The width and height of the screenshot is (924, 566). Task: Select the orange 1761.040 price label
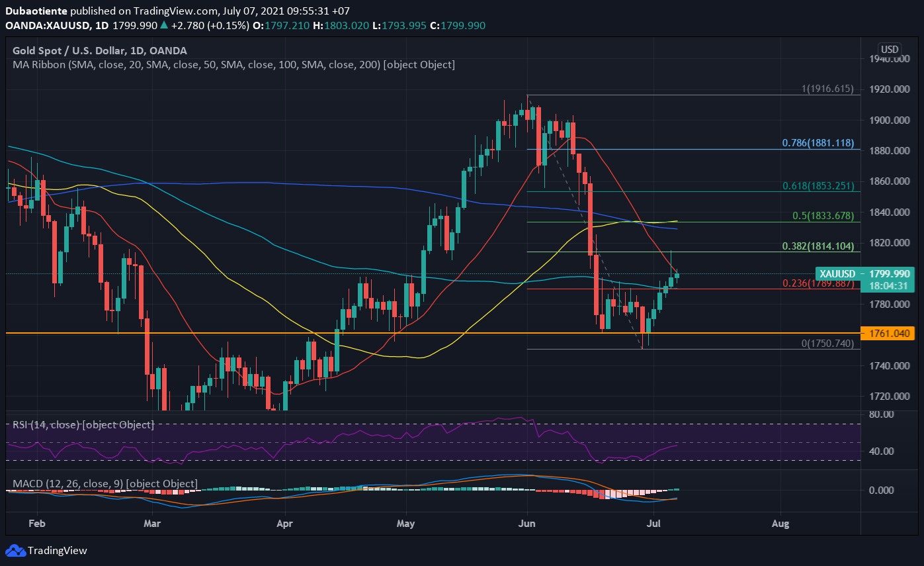click(x=887, y=334)
